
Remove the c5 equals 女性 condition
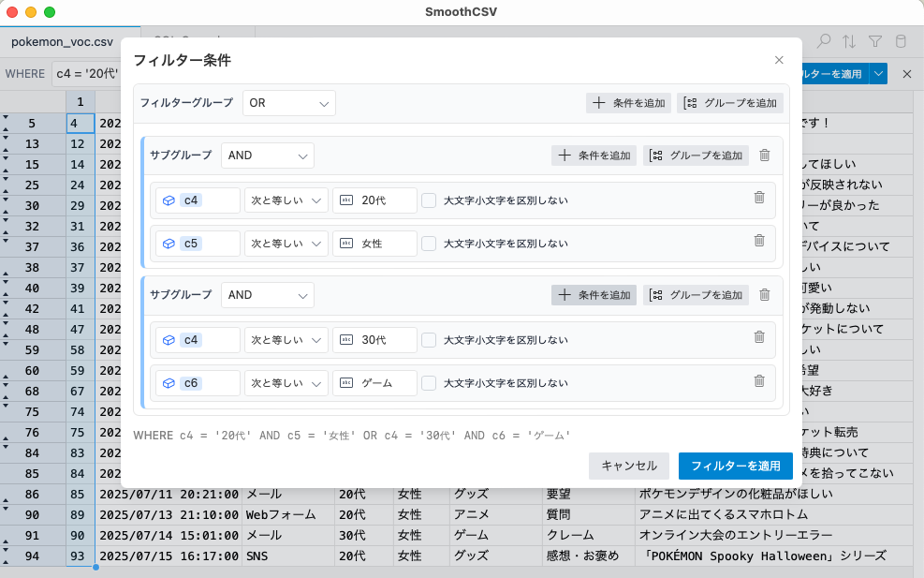759,241
